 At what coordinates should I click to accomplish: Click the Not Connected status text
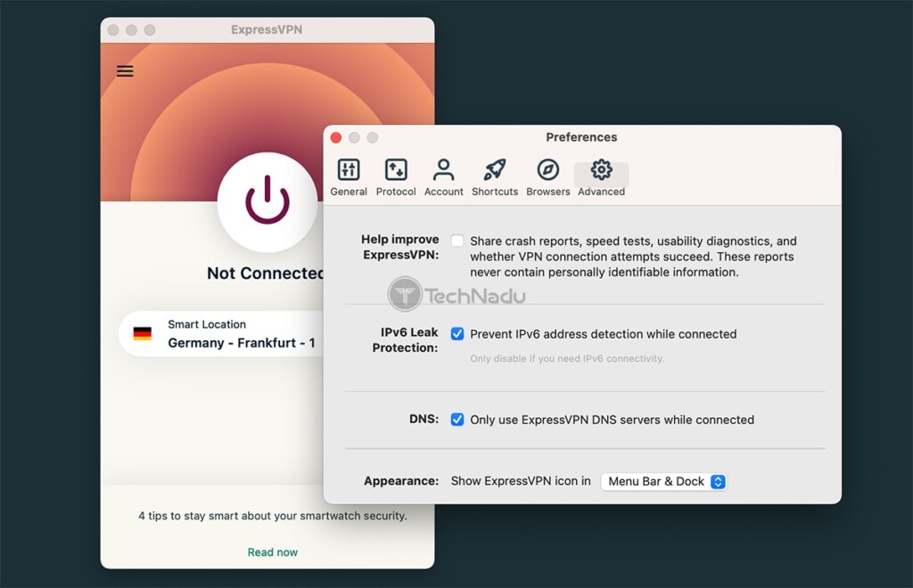click(x=266, y=274)
